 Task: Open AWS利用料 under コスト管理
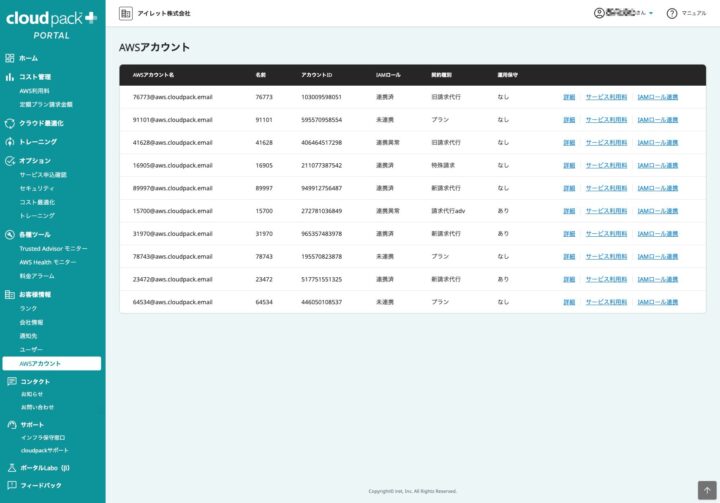click(x=34, y=91)
